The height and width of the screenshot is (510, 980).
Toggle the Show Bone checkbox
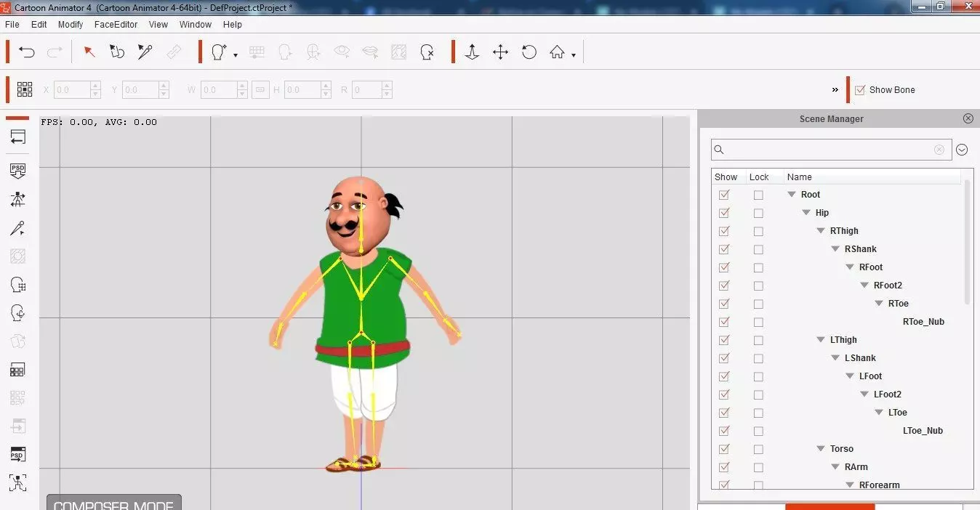[860, 90]
